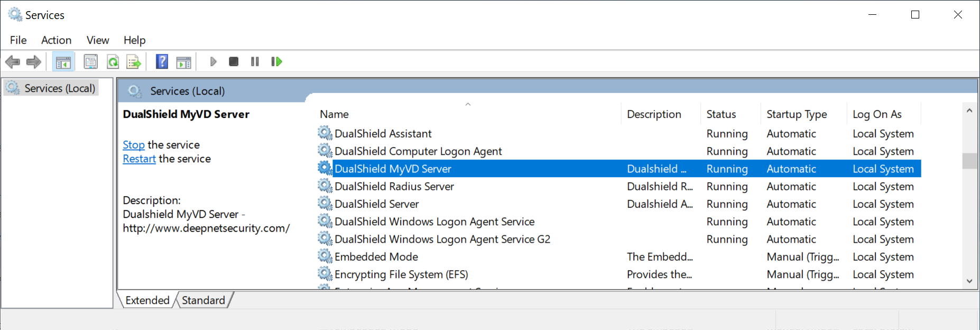Sort by the Name column header
Screen dimensions: 980x330
click(x=334, y=114)
